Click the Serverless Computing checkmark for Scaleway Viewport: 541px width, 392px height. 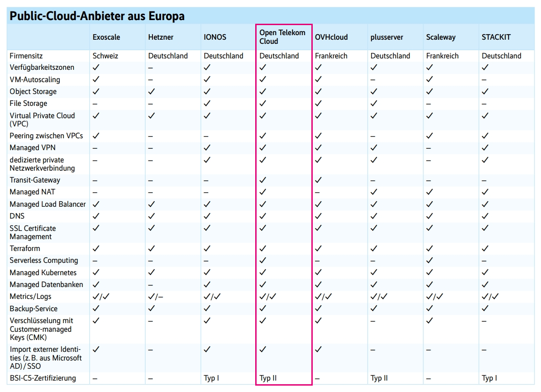[x=429, y=261]
